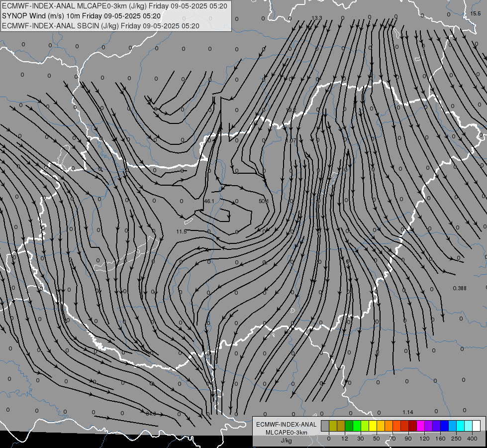
Task: Click the legend tick label 90
Action: [x=408, y=439]
